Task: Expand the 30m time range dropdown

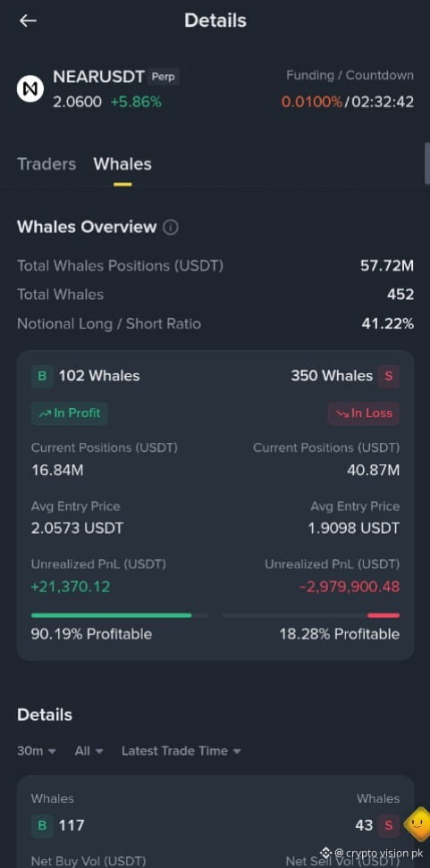Action: pyautogui.click(x=37, y=751)
